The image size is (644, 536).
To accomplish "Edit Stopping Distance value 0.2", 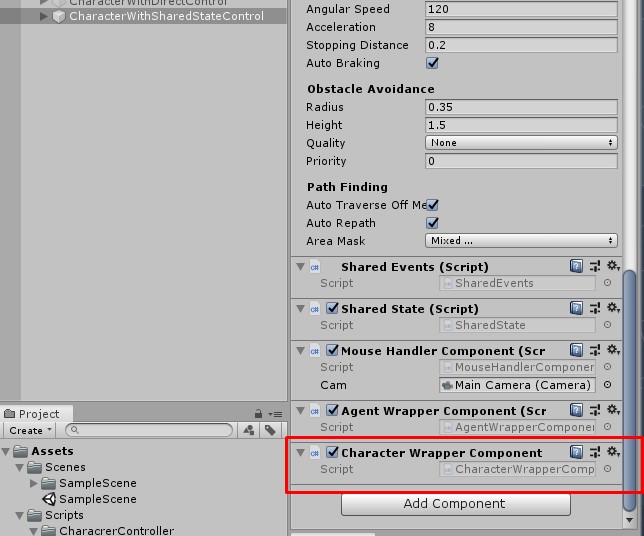I will coord(521,45).
